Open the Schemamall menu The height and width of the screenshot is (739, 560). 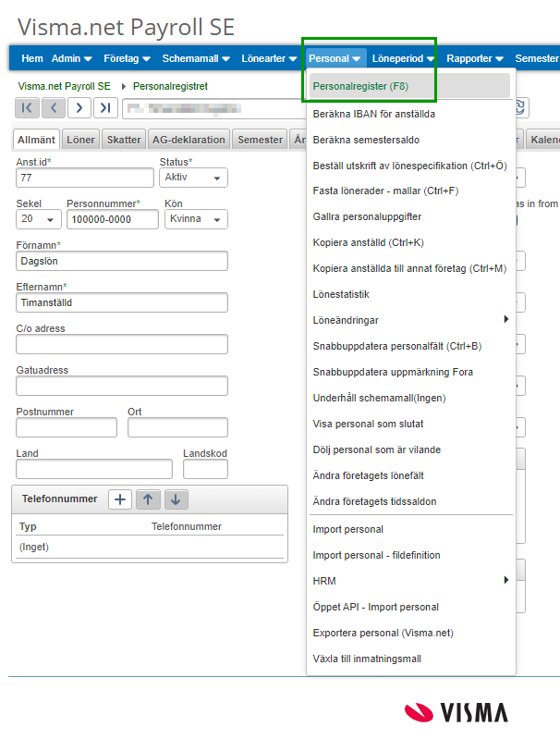tap(196, 58)
